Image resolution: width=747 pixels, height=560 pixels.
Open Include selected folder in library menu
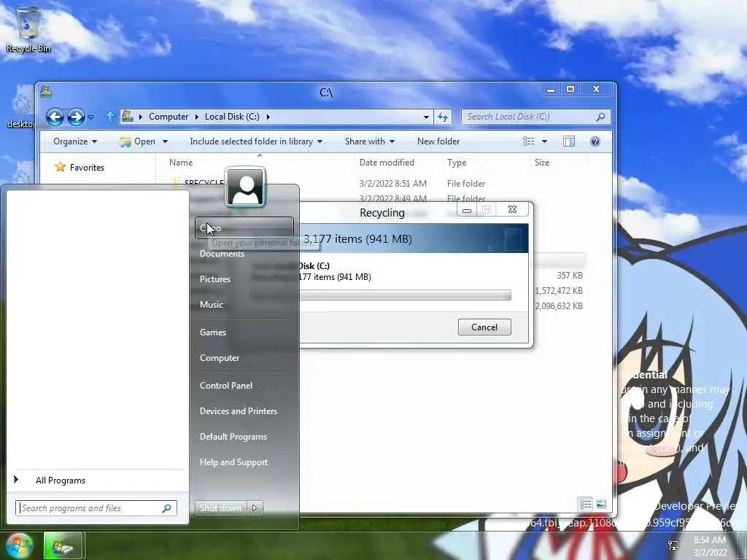pyautogui.click(x=256, y=141)
